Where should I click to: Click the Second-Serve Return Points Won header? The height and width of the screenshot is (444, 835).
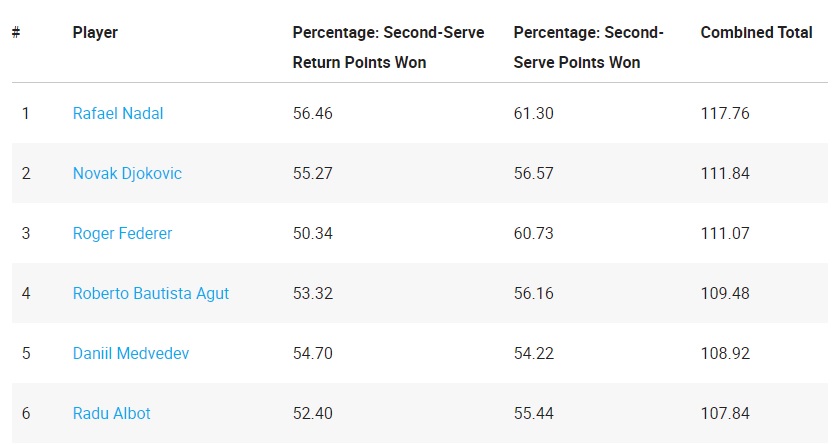pyautogui.click(x=388, y=47)
